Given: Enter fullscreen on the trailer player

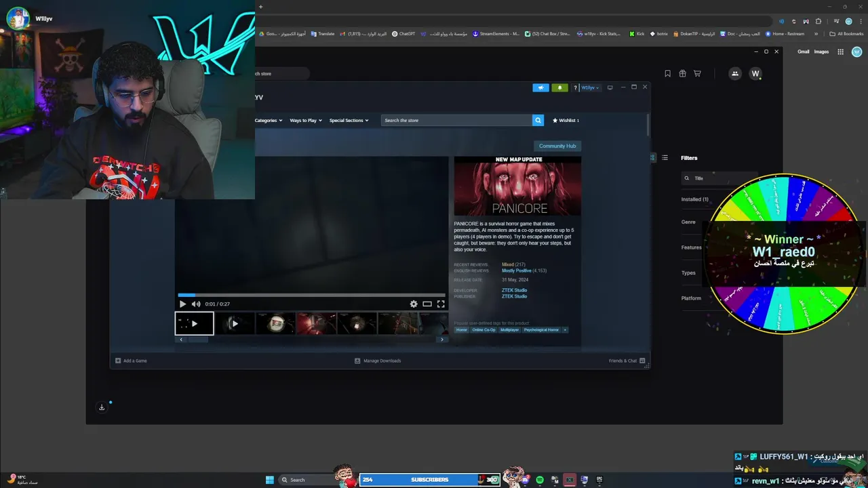Looking at the screenshot, I should tap(441, 304).
